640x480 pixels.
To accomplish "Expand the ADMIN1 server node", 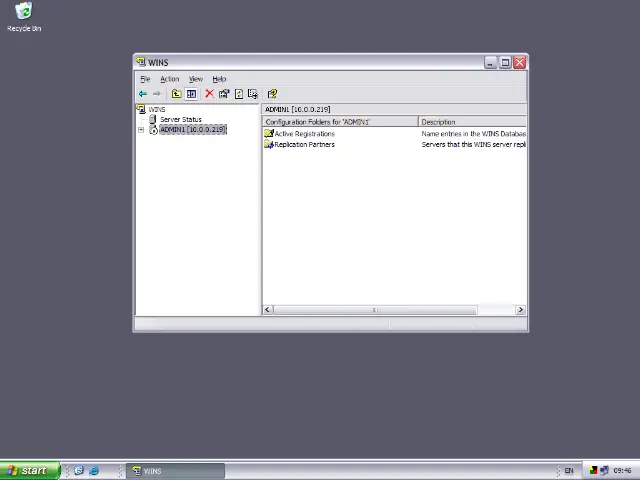I will click(141, 130).
